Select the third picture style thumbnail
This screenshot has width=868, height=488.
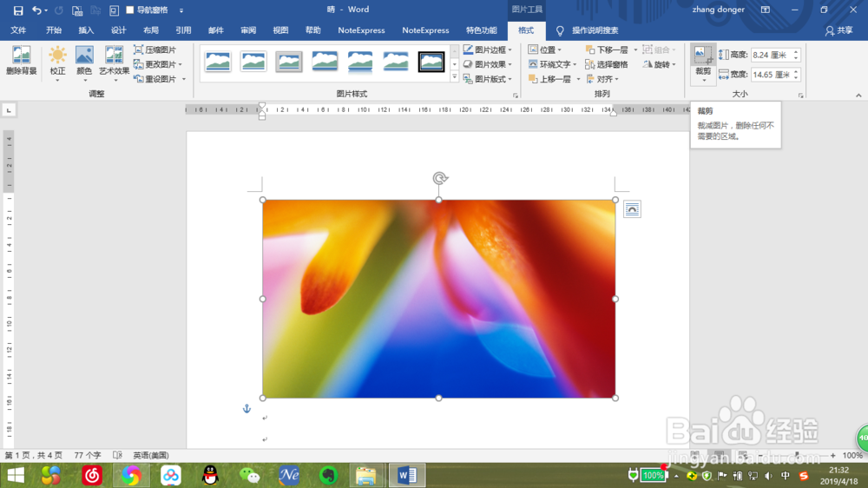click(x=289, y=61)
